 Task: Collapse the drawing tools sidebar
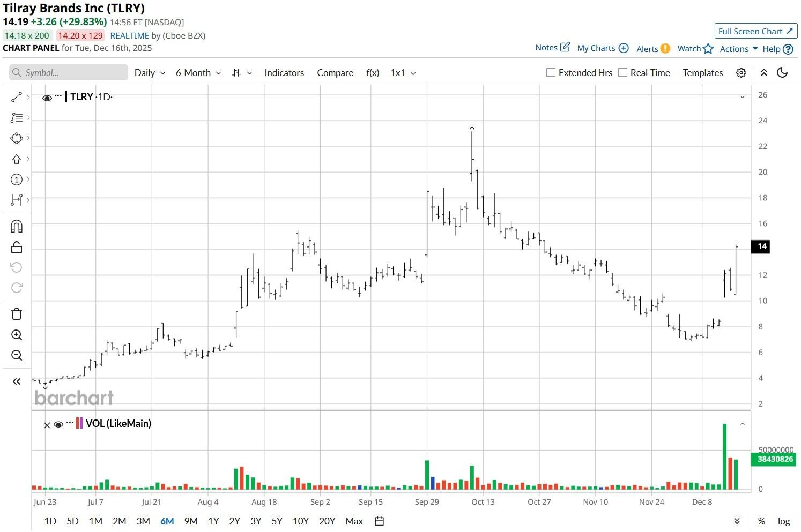[16, 381]
